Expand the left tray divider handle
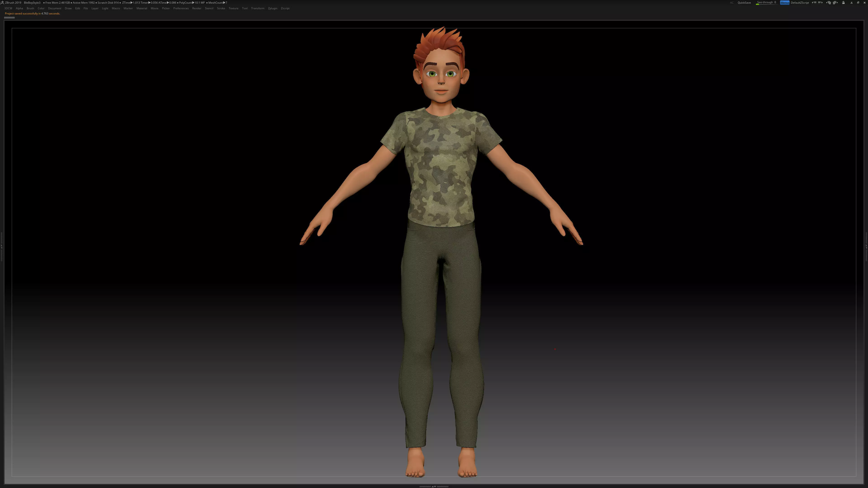Screen dimensions: 868x488 2,247
